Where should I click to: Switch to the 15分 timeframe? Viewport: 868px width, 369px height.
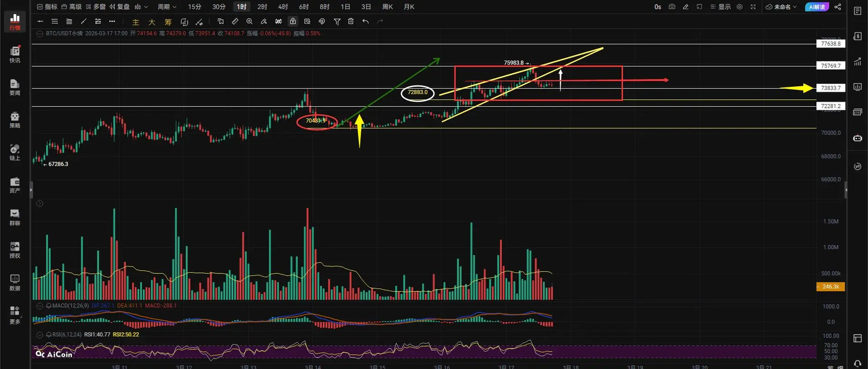[194, 7]
